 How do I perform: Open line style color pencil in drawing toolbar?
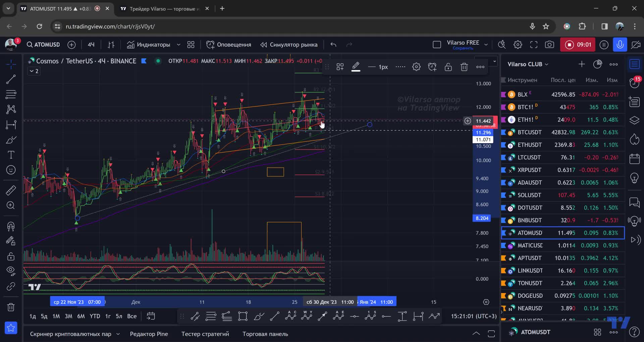click(356, 67)
